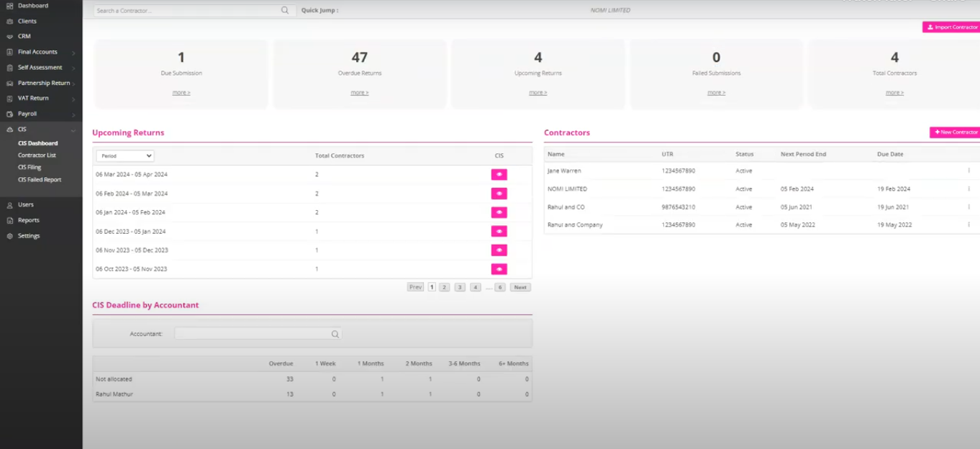Open CIS Failed Report in sidebar

tap(40, 180)
